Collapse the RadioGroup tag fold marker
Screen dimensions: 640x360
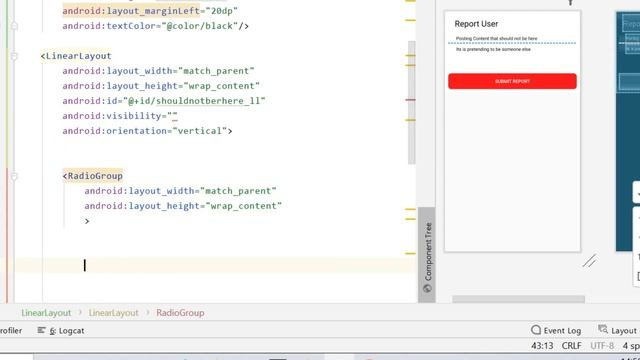click(x=14, y=176)
